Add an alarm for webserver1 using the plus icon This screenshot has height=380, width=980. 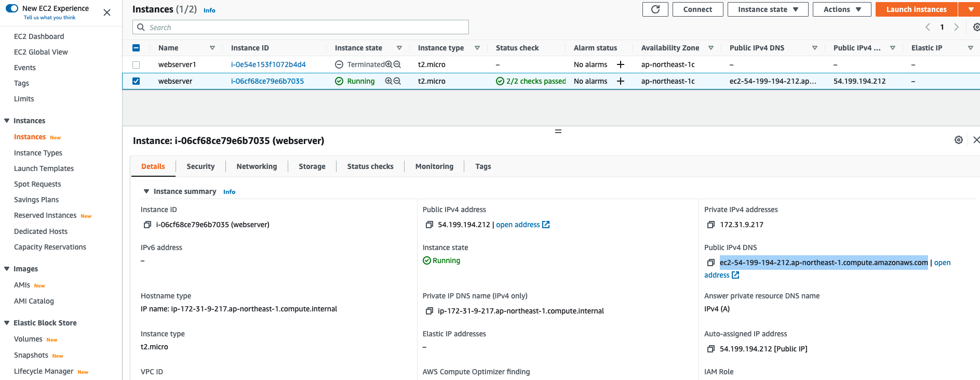(x=620, y=64)
